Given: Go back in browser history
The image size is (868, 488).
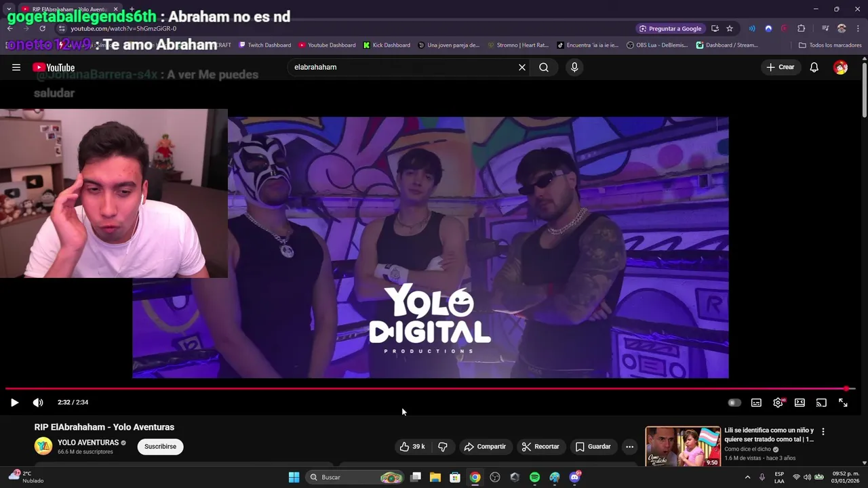Looking at the screenshot, I should coord(10,28).
